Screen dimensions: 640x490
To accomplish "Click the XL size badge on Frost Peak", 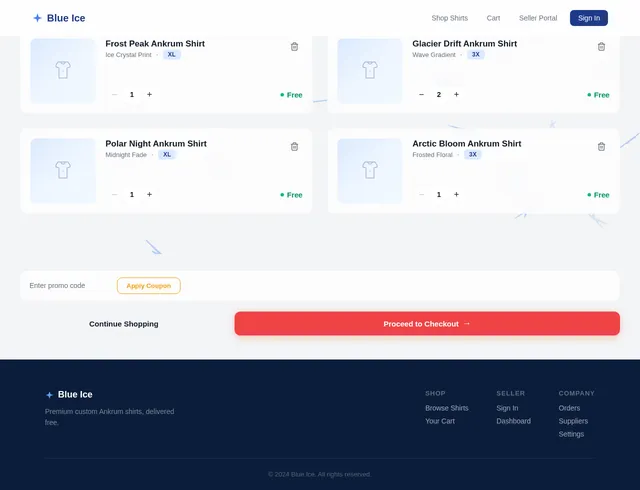I will point(172,55).
